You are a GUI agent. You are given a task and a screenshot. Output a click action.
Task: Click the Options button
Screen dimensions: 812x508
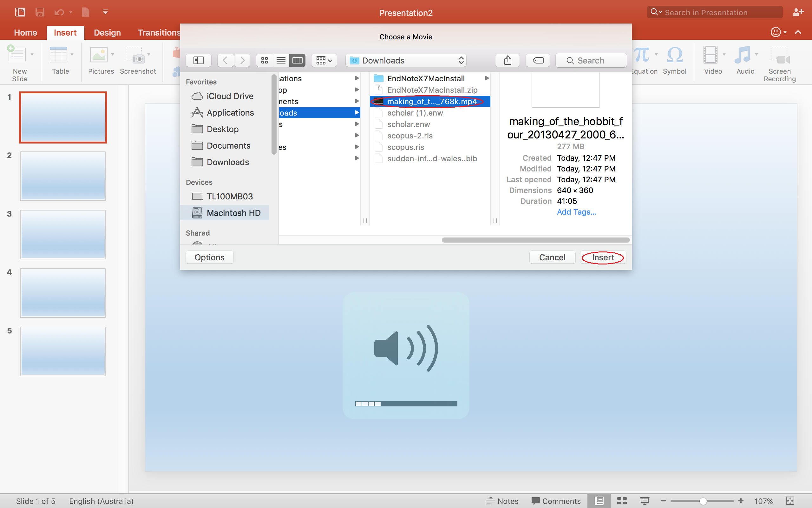[x=210, y=257]
